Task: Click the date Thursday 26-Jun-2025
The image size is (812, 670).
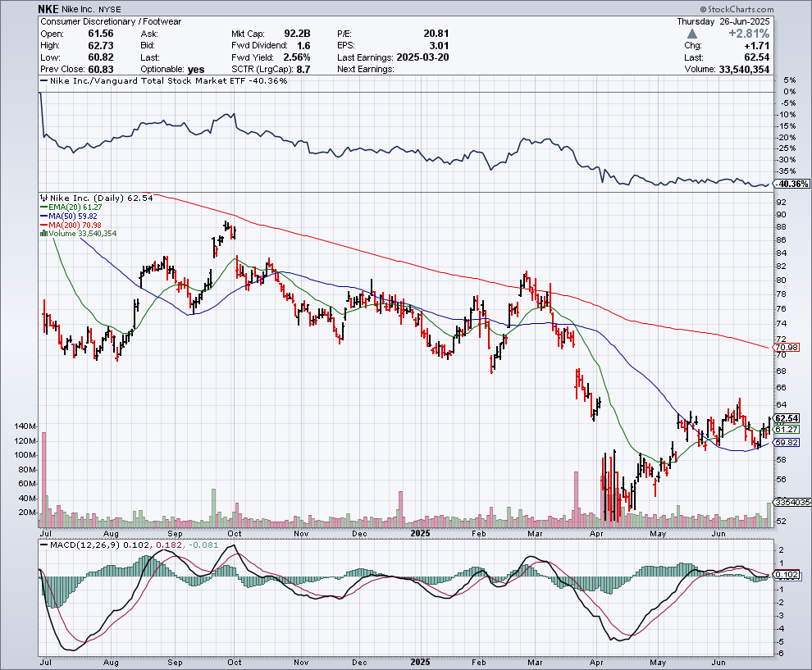Action: point(723,21)
